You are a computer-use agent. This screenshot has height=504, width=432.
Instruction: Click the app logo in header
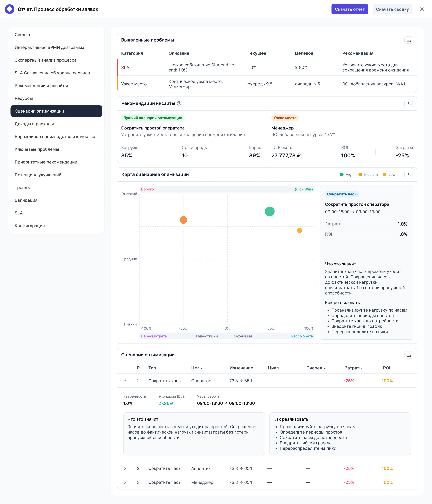(x=9, y=9)
